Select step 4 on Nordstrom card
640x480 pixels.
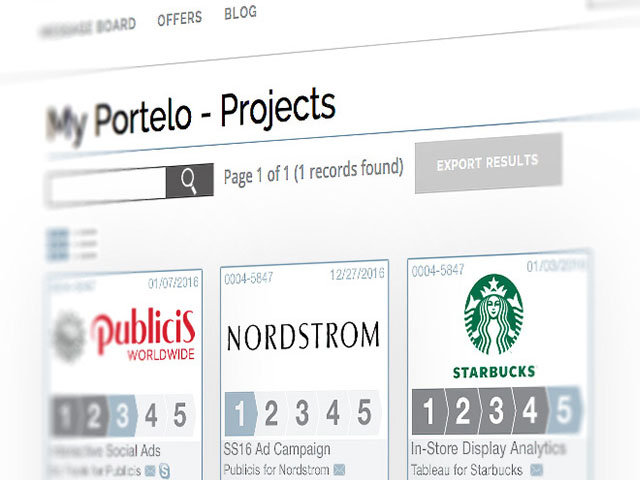333,412
